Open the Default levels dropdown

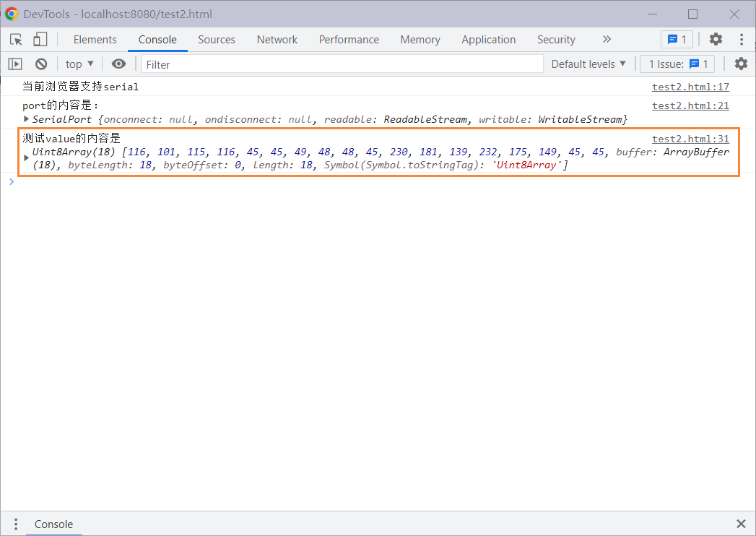[x=588, y=64]
